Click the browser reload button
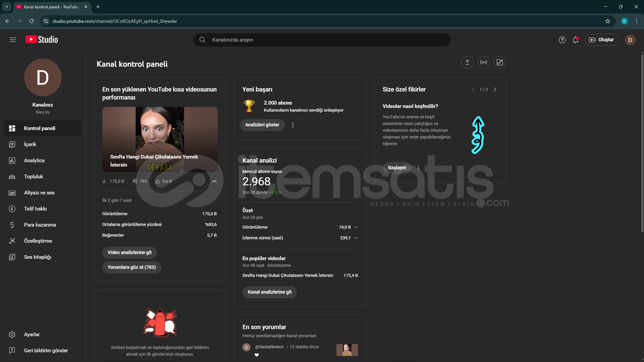This screenshot has height=362, width=644. [32, 21]
